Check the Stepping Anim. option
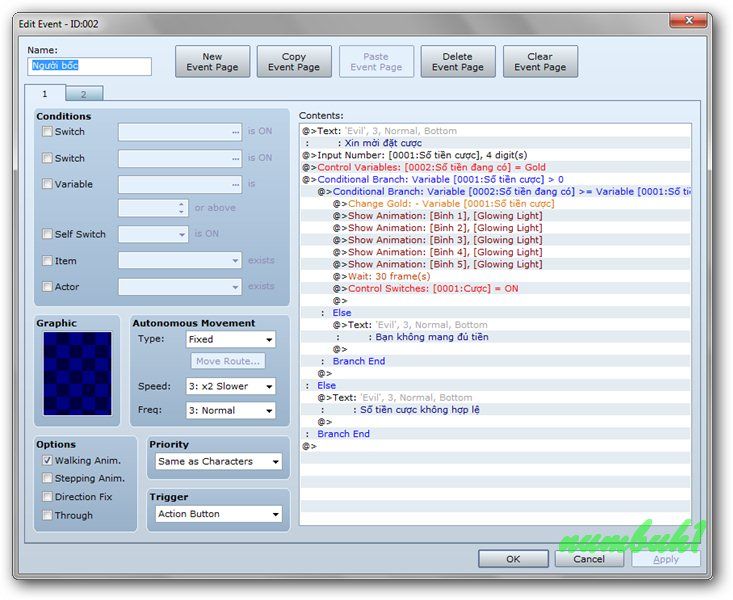733x600 pixels. tap(47, 478)
